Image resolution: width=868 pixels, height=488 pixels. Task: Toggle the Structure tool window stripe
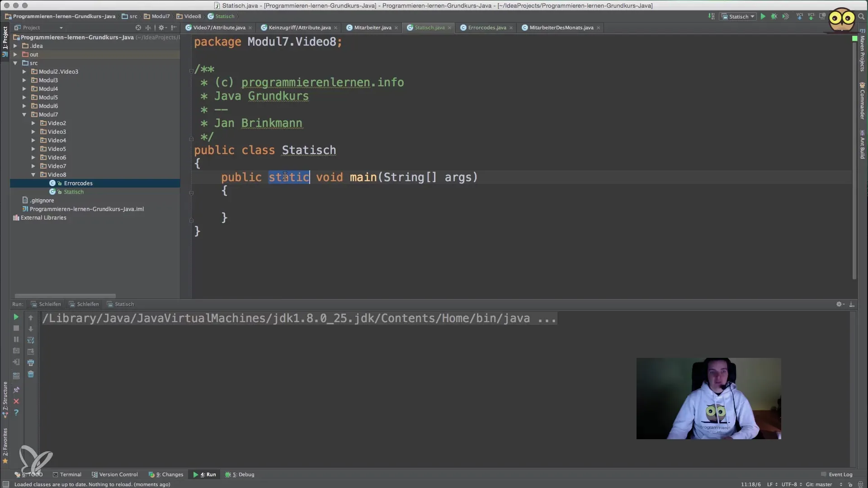pyautogui.click(x=5, y=398)
